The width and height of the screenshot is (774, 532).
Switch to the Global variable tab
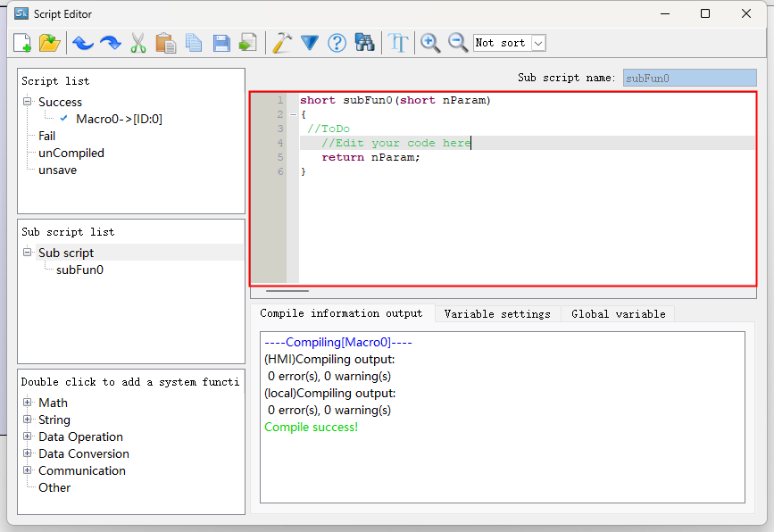[618, 313]
